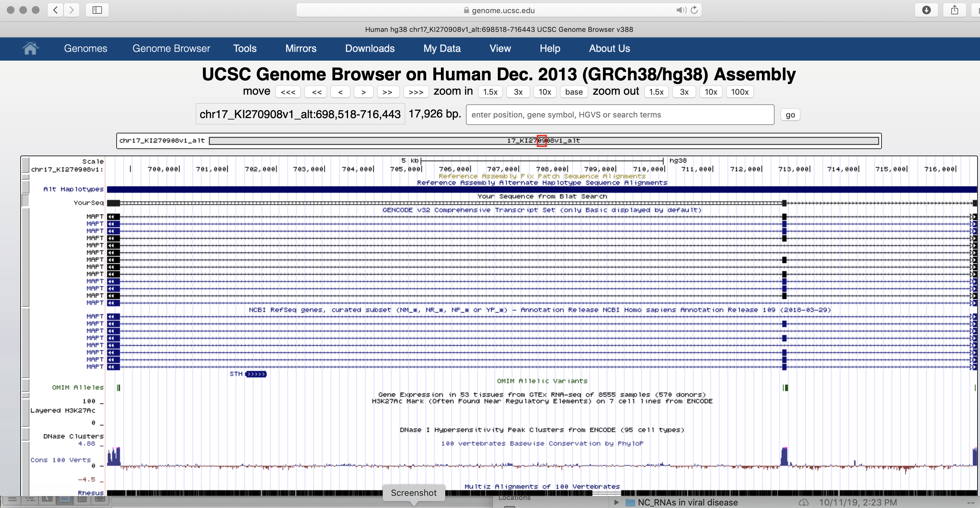Expand the Tools dropdown menu
Screen dimensions: 980x508
click(245, 48)
